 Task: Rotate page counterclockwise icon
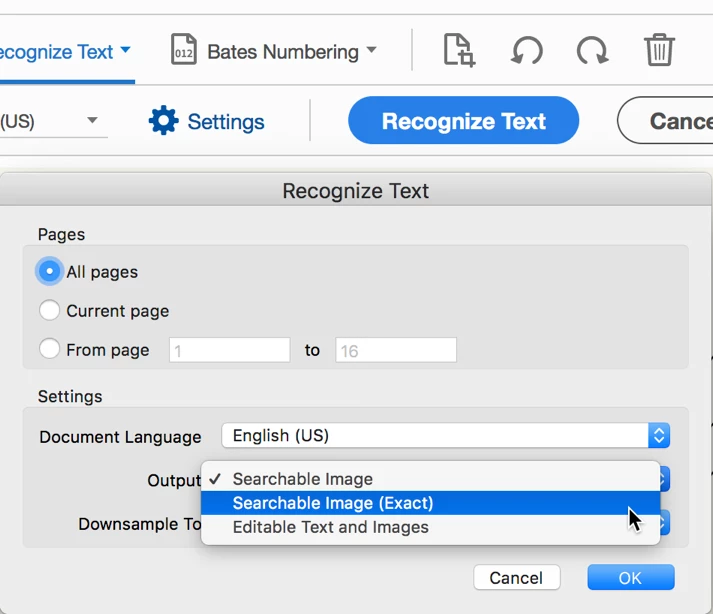coord(527,50)
